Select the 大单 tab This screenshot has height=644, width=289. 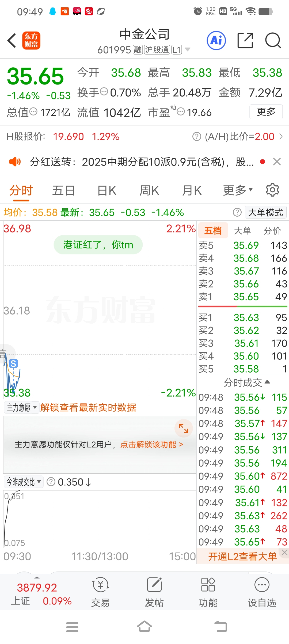[x=243, y=230]
